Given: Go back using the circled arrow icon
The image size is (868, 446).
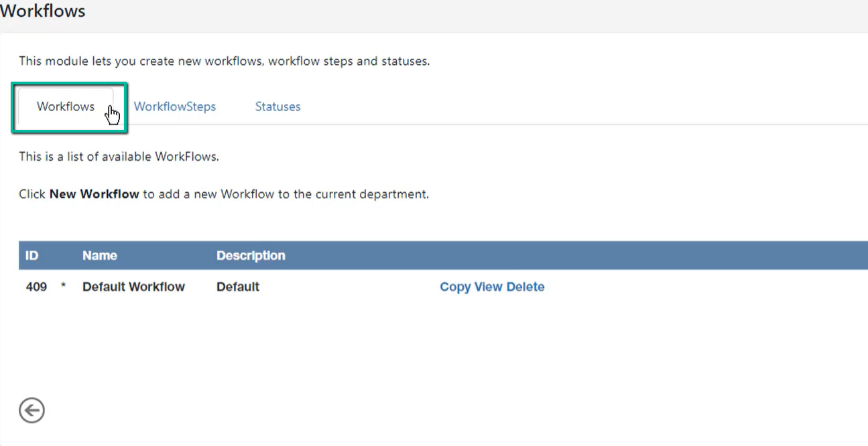Looking at the screenshot, I should 32,410.
